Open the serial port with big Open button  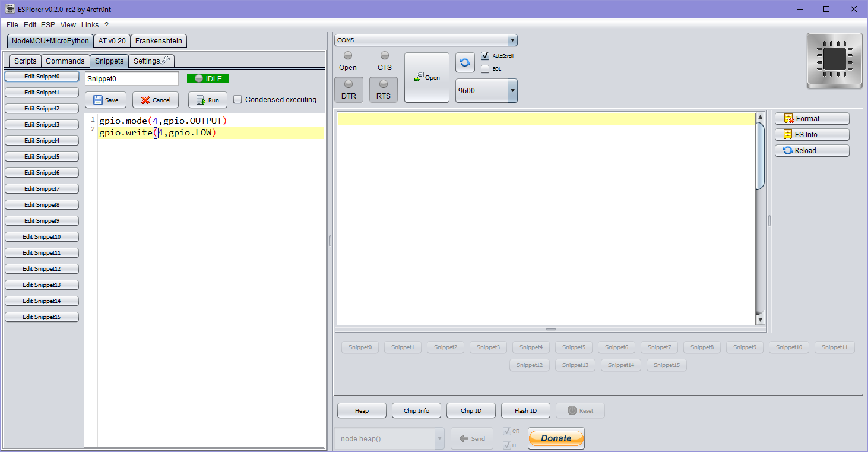click(x=427, y=78)
